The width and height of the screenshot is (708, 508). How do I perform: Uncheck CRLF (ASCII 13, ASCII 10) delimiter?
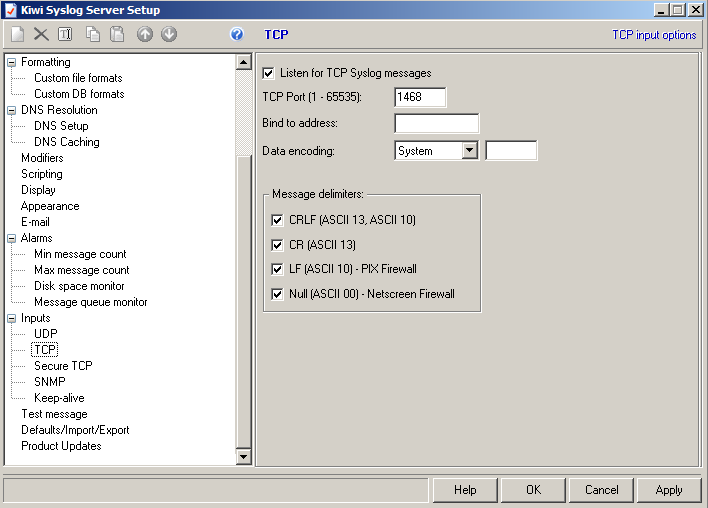[x=277, y=220]
